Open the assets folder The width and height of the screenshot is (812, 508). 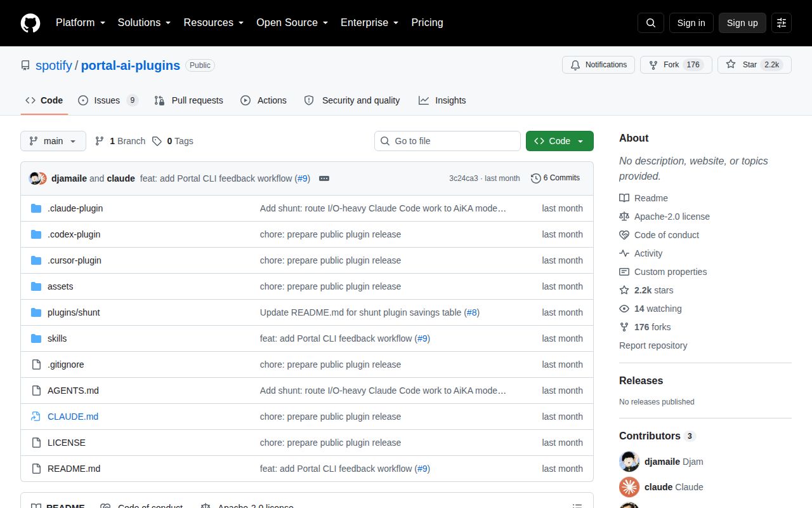(x=60, y=286)
